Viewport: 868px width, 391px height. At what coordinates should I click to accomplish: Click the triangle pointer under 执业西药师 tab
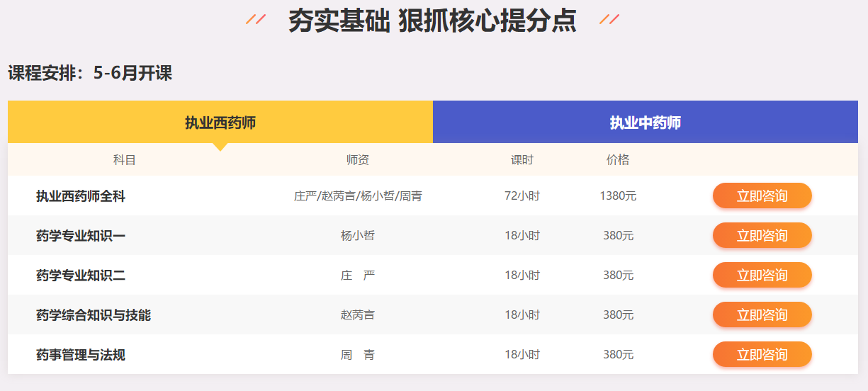(x=220, y=147)
